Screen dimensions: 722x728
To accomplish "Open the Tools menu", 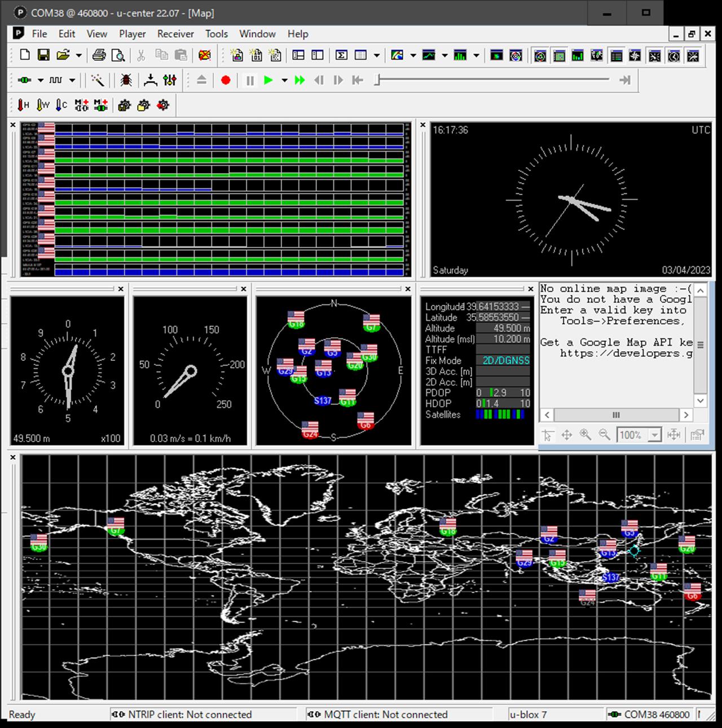I will (x=216, y=34).
